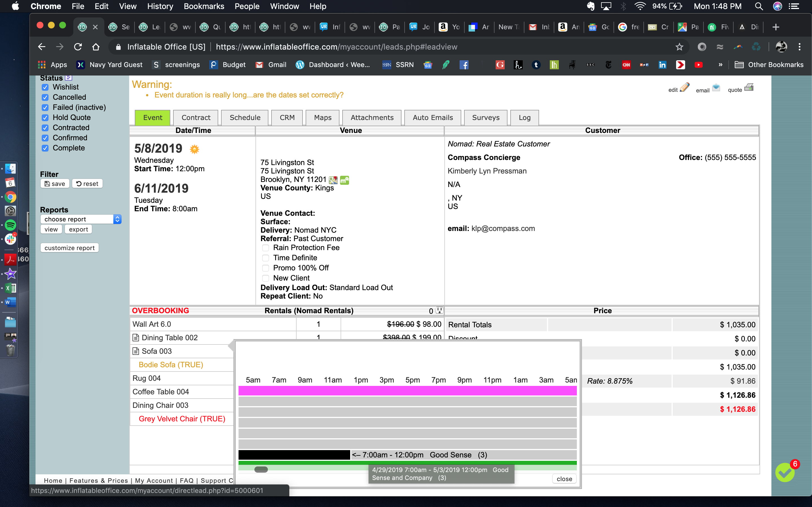Open the Auto Emails tab

click(x=433, y=118)
